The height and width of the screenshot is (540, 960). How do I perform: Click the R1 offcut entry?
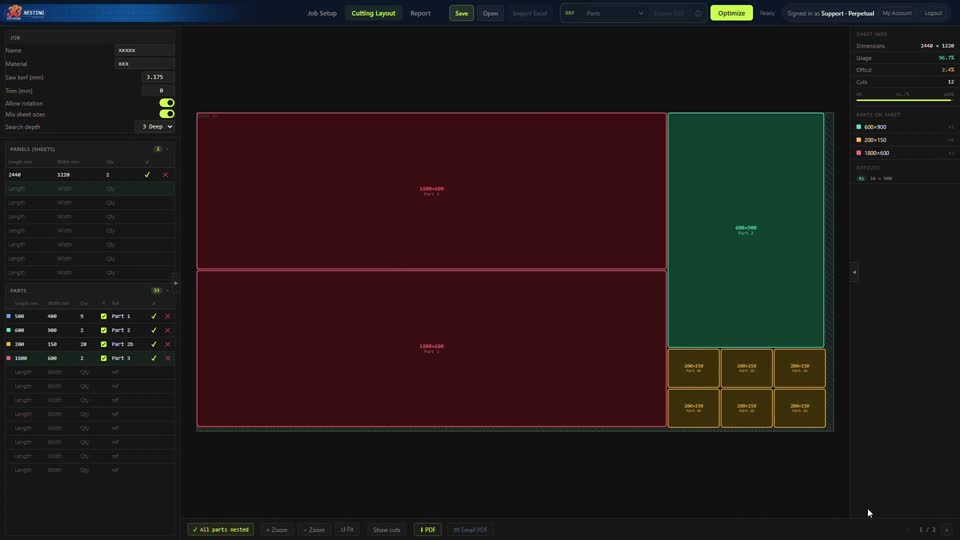(875, 179)
